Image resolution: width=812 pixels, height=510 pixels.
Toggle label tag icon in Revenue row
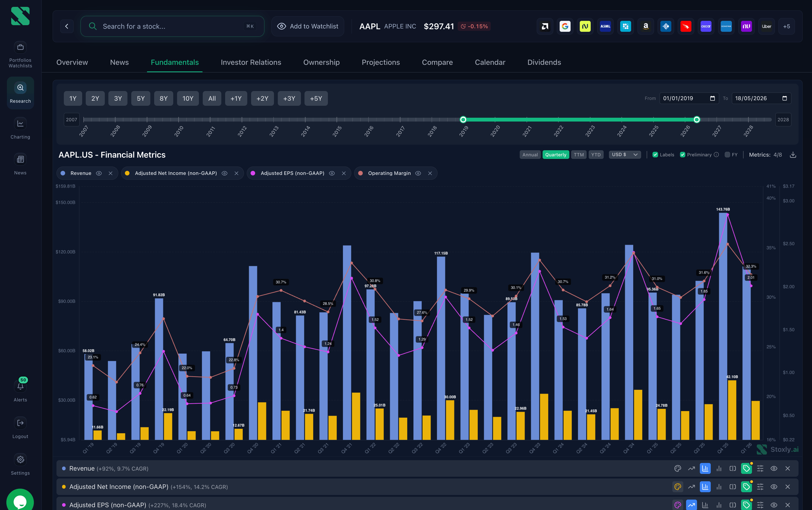point(747,469)
